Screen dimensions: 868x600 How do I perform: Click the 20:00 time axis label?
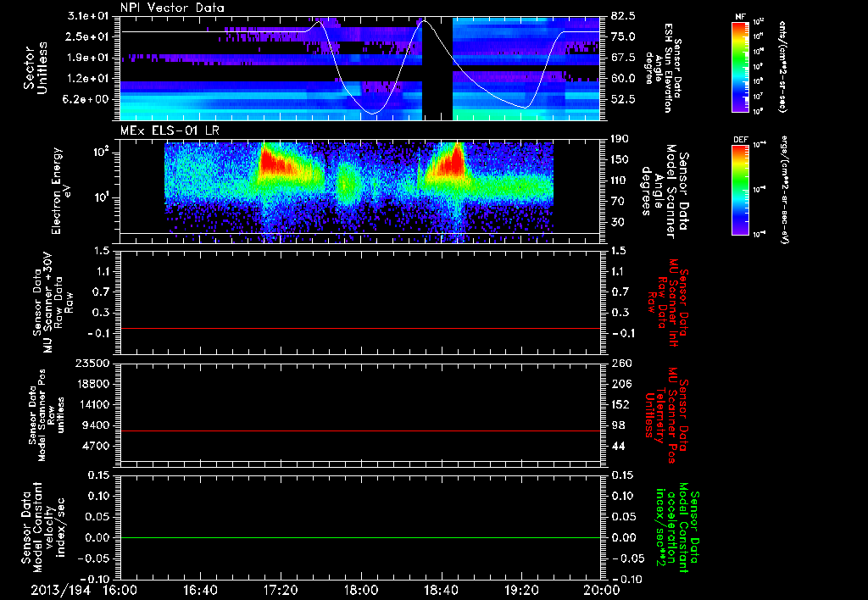coord(602,590)
